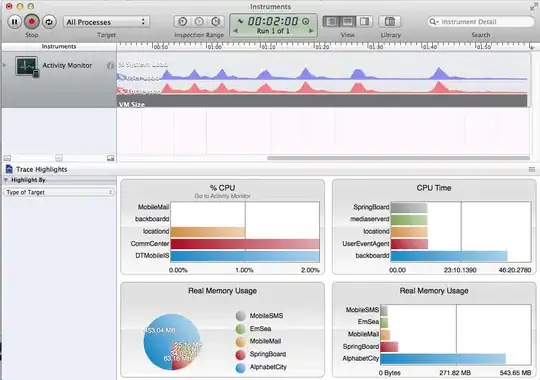The image size is (540, 380).
Task: Toggle the middle detail view pane button
Action: pos(348,22)
